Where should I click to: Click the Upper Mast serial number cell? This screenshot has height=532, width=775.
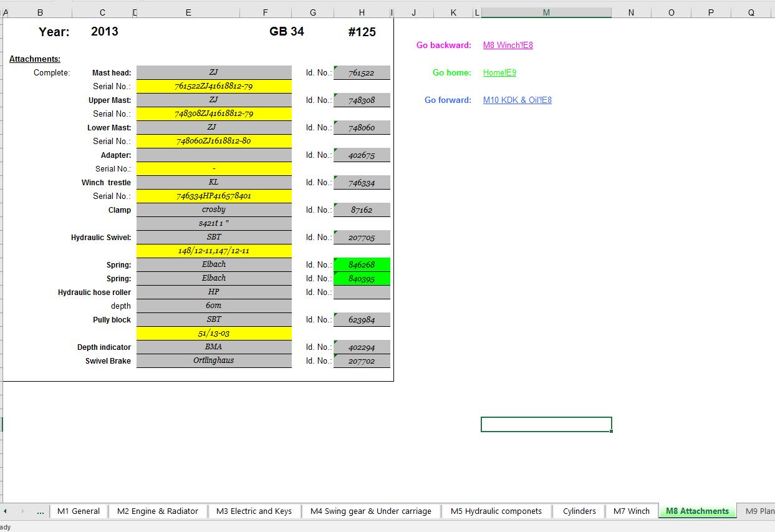click(x=214, y=114)
